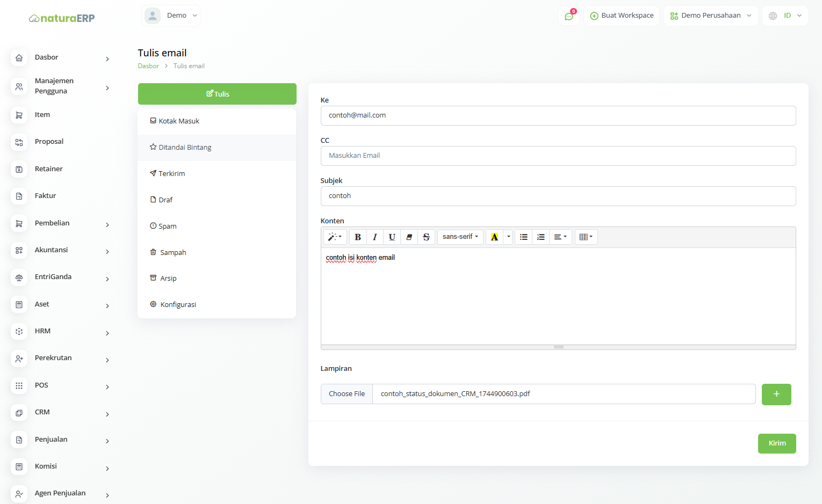
Task: Follow the Dasbor breadcrumb link
Action: tap(148, 66)
